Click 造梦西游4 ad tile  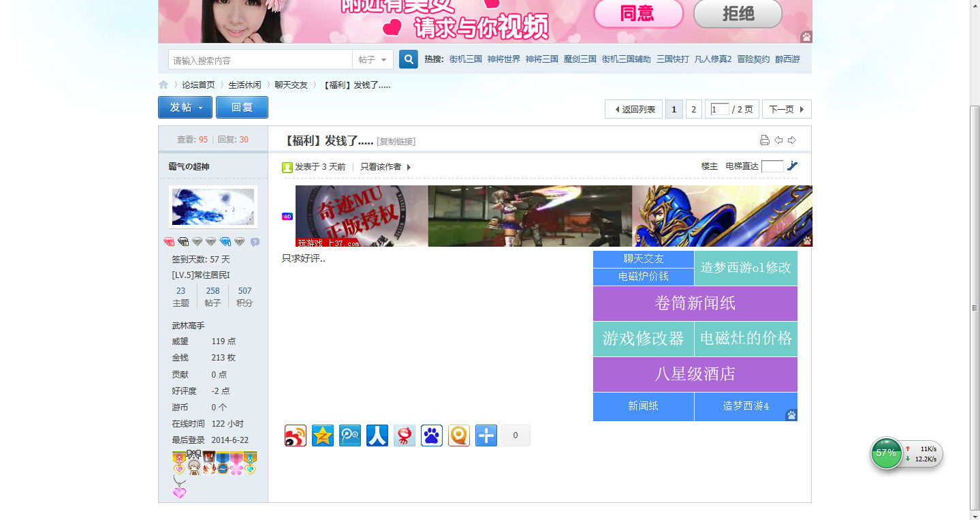click(746, 406)
